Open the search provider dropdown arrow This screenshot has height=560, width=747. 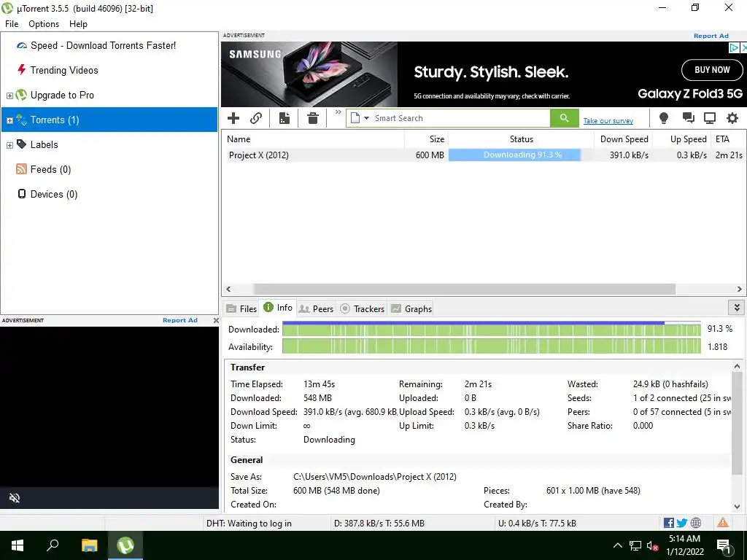pos(366,118)
